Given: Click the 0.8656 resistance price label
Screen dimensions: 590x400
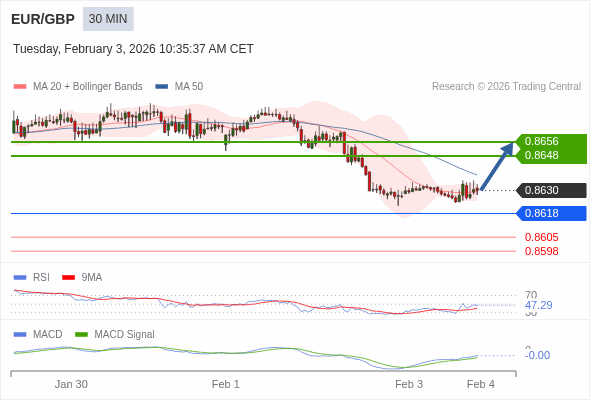Looking at the screenshot, I should click(x=541, y=141).
